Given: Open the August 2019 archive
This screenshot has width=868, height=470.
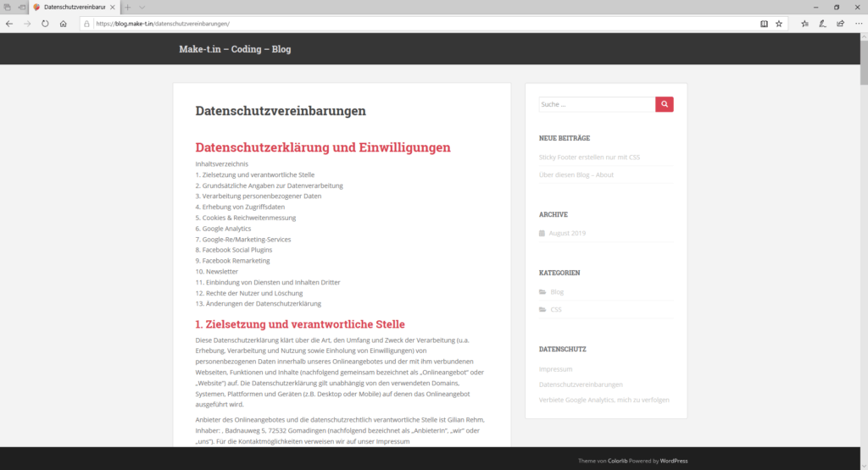Looking at the screenshot, I should point(567,234).
